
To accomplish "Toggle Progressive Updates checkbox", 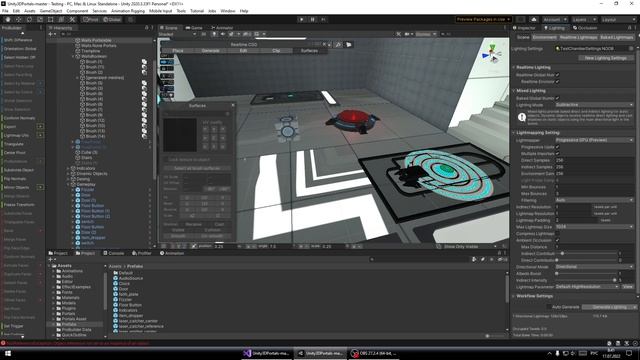I will tap(558, 147).
